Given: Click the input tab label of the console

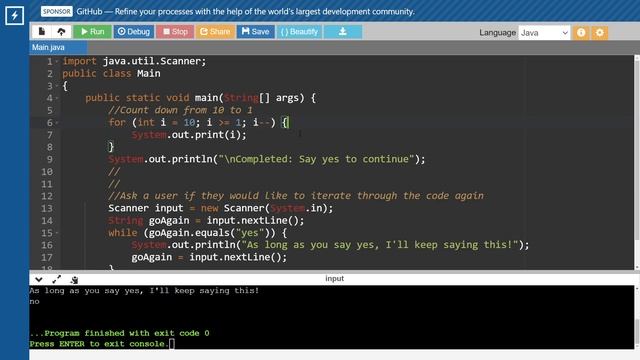Looking at the screenshot, I should point(334,278).
